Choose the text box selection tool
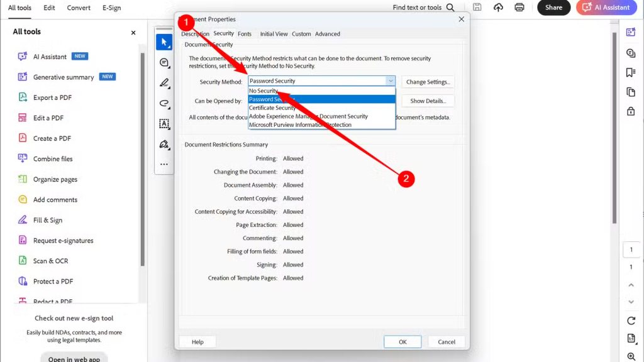Image resolution: width=644 pixels, height=362 pixels. (x=164, y=124)
